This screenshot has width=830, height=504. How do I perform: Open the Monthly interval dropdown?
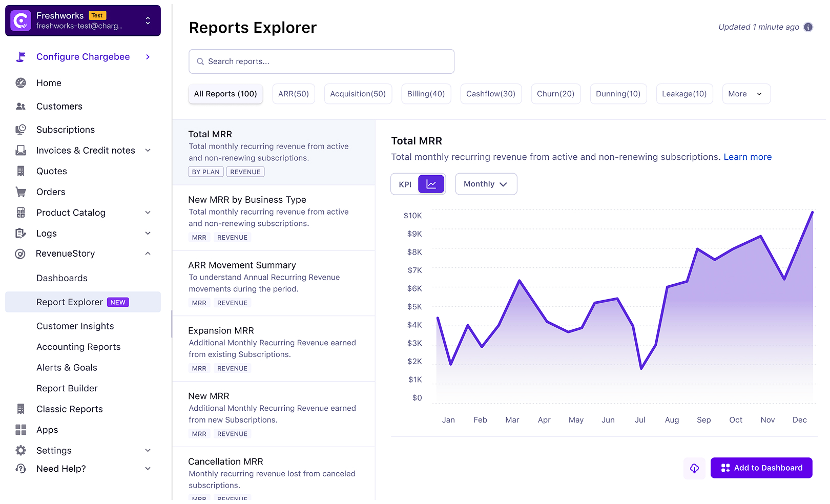(x=485, y=183)
